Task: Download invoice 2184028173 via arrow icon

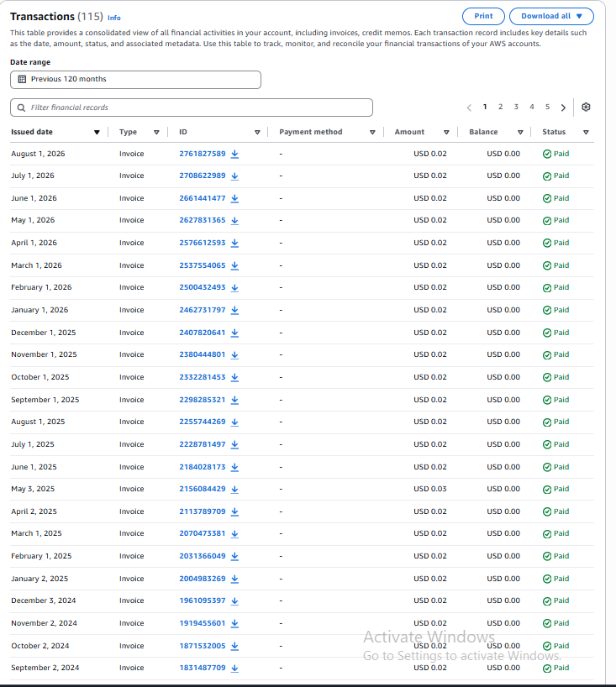Action: pyautogui.click(x=235, y=467)
